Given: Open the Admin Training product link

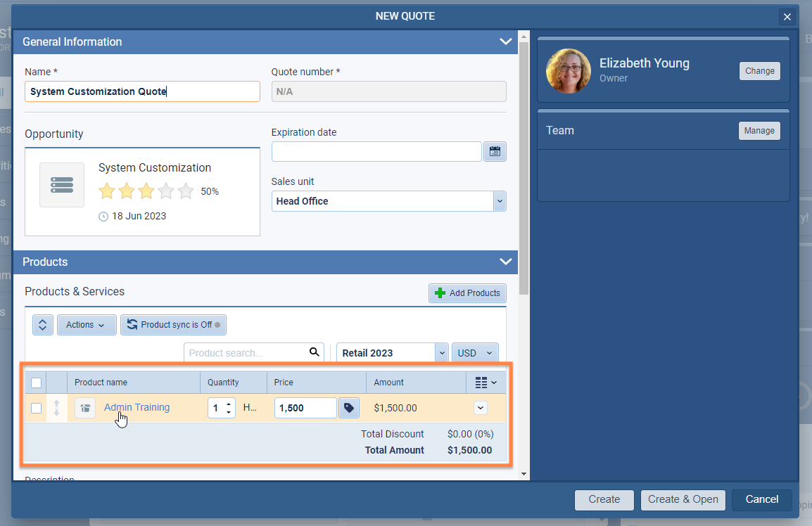Looking at the screenshot, I should pos(137,407).
